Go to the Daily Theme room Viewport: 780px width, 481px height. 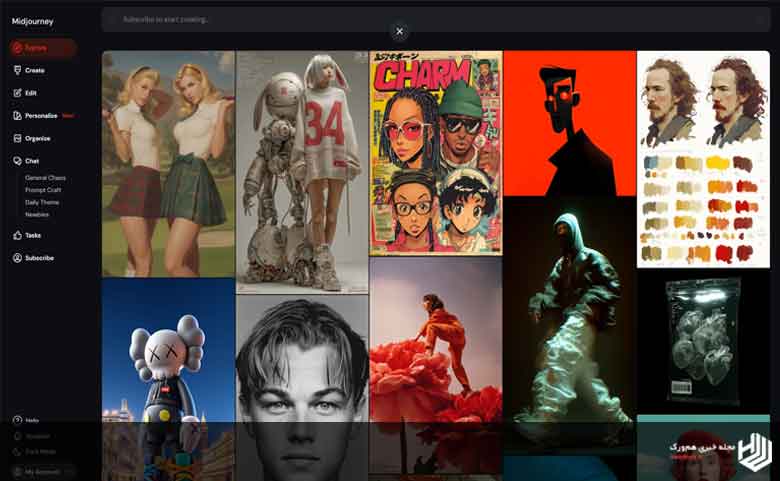[x=42, y=202]
